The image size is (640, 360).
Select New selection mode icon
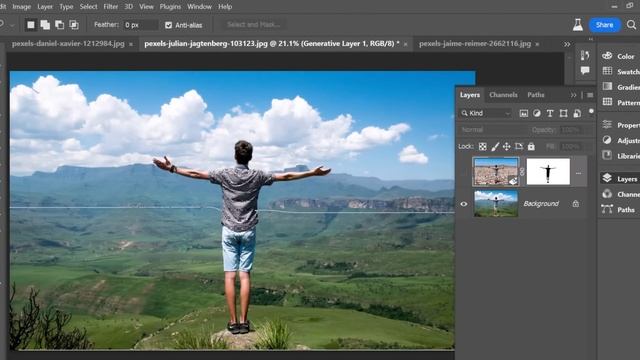point(31,25)
